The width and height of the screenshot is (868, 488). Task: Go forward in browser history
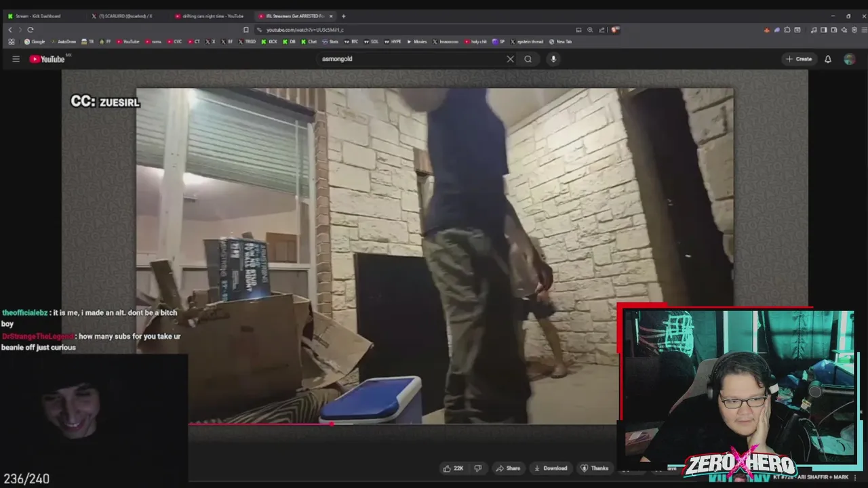point(20,30)
